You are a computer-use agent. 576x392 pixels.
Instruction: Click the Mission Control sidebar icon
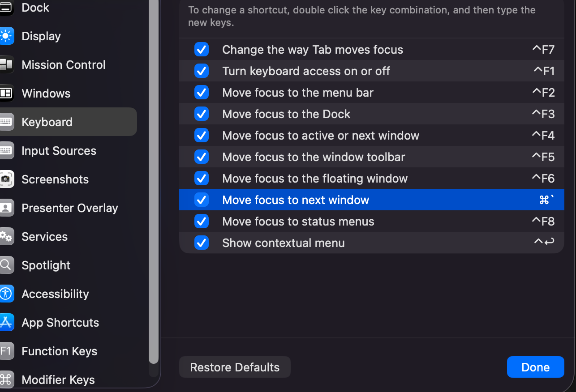pyautogui.click(x=6, y=65)
